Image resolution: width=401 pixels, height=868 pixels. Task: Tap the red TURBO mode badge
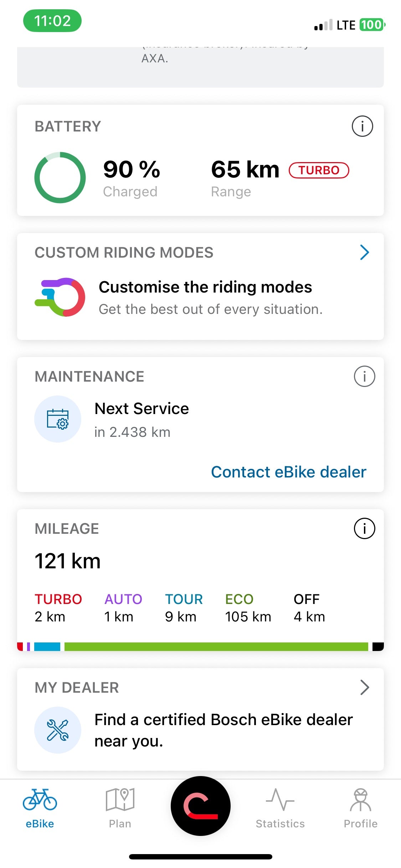(x=319, y=170)
